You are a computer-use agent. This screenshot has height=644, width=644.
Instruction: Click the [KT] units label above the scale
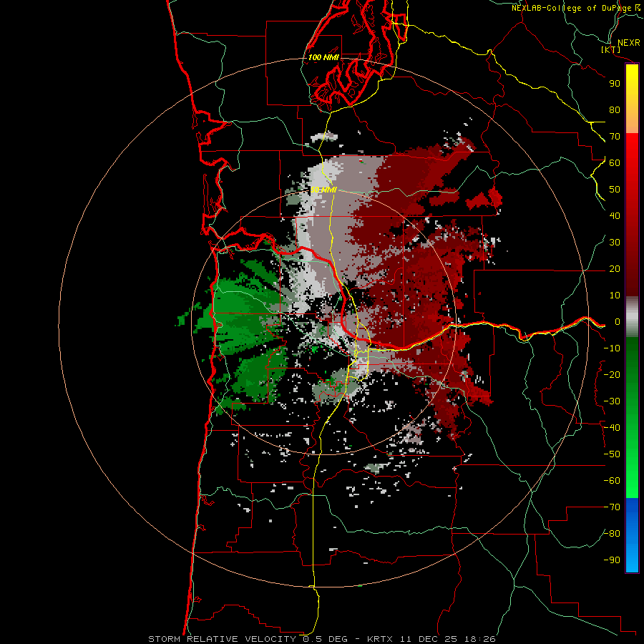click(x=611, y=49)
